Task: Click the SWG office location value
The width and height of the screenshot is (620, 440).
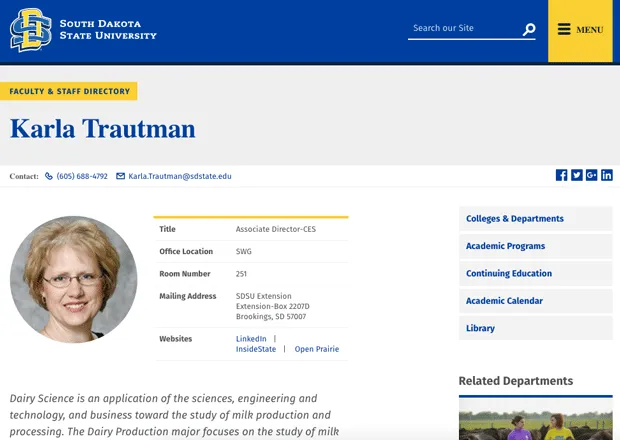Action: pyautogui.click(x=244, y=251)
